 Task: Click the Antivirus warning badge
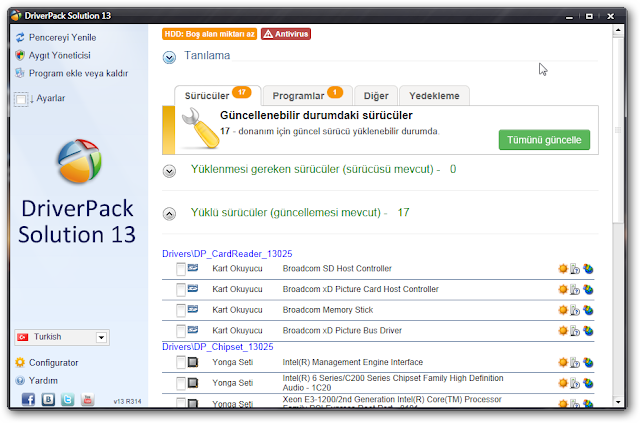coord(286,34)
